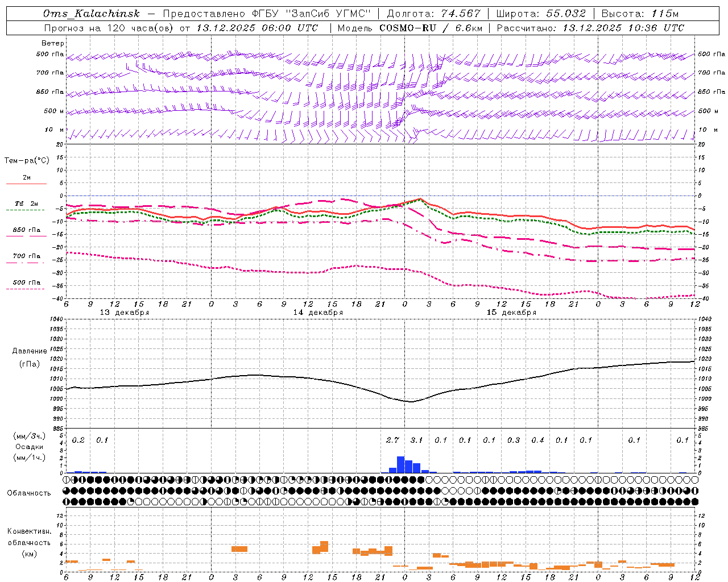Click the Td 2м dew point legend entry

click(x=27, y=203)
